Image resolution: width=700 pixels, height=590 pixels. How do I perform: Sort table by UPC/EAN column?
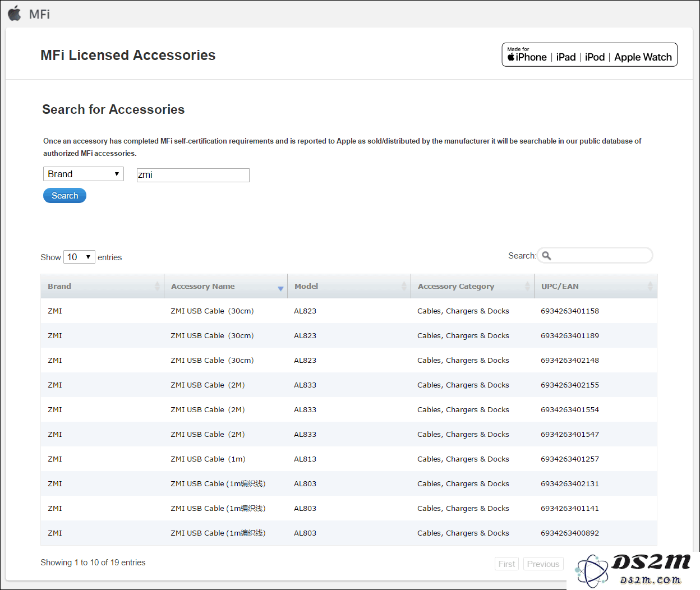point(596,286)
